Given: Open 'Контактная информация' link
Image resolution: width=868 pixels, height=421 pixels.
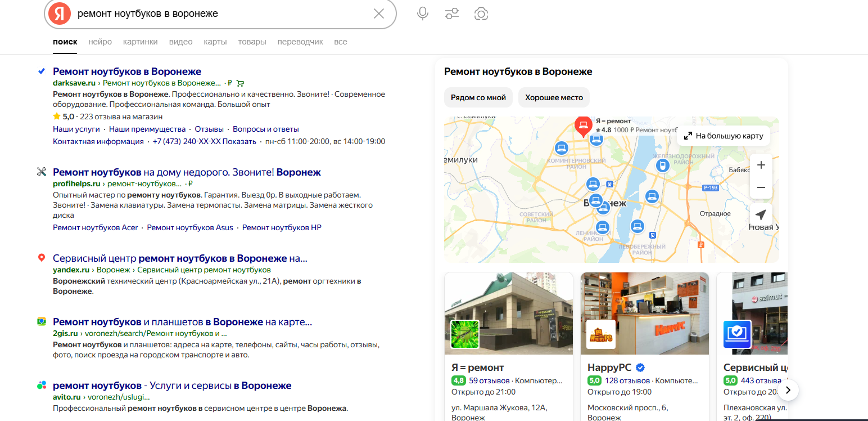Looking at the screenshot, I should (98, 141).
